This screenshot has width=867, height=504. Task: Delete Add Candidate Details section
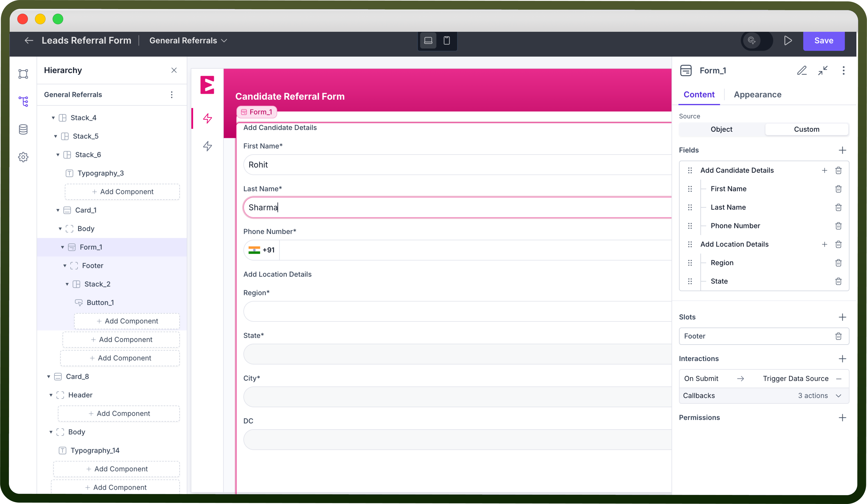coord(839,170)
